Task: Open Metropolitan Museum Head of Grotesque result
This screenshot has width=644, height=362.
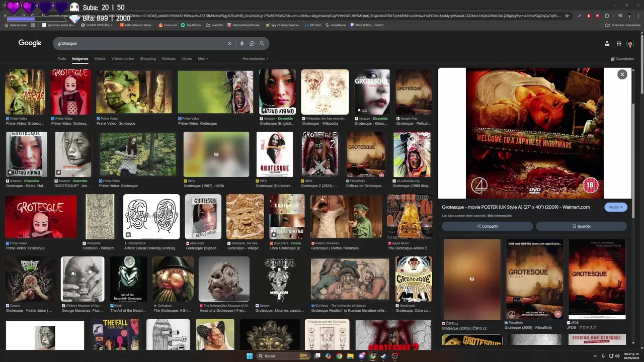Action: click(224, 279)
